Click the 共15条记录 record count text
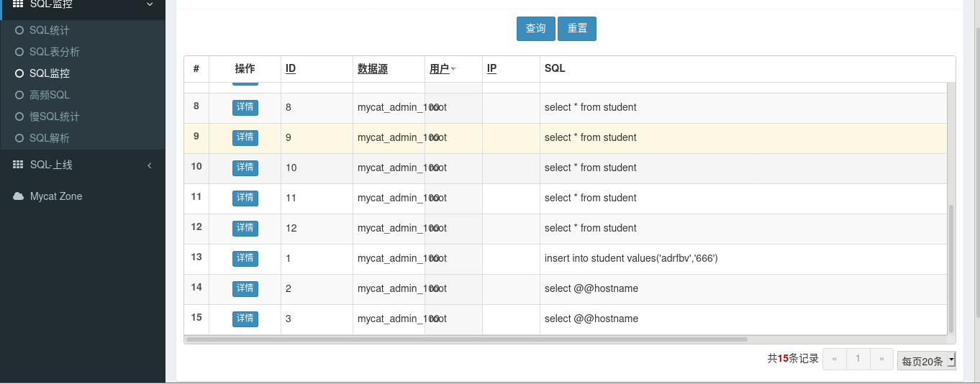This screenshot has width=980, height=384. click(x=793, y=359)
